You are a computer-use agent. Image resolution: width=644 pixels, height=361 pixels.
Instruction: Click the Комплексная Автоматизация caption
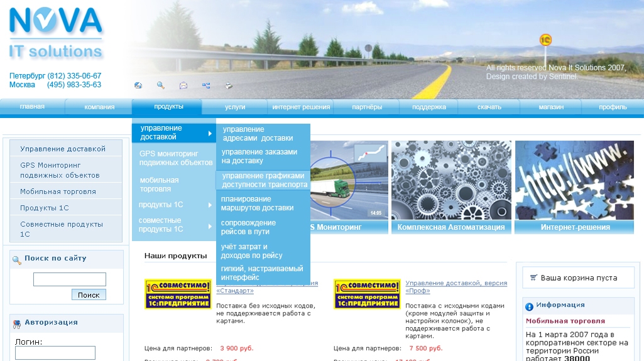coord(451,227)
